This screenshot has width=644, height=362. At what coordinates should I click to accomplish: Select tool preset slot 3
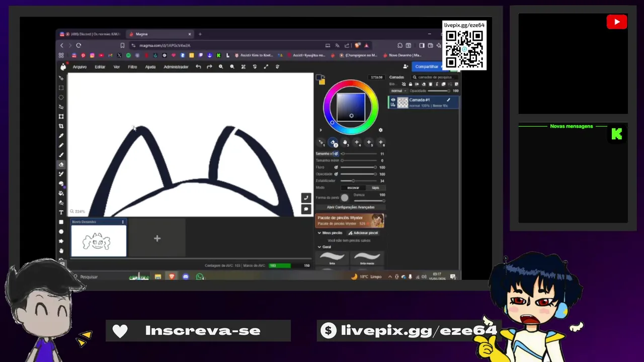point(345,143)
